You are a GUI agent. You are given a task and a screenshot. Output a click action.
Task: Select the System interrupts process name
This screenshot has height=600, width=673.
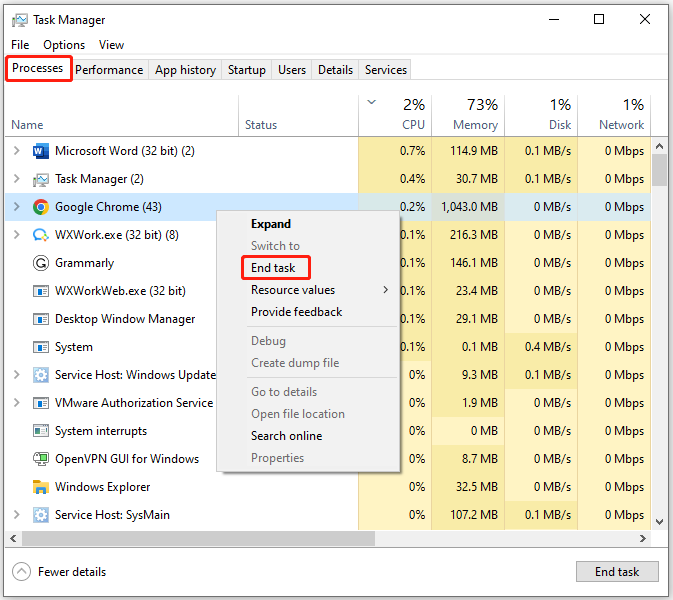click(x=101, y=431)
